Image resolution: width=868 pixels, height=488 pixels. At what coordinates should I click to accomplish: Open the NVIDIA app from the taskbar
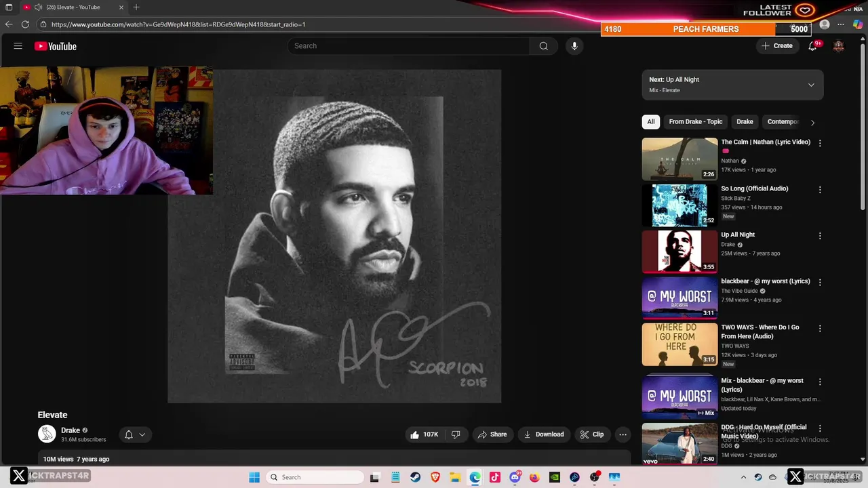(x=555, y=477)
